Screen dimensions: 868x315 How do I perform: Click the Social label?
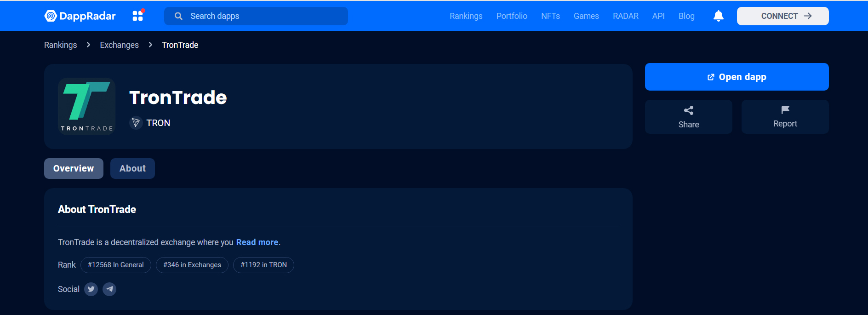69,289
